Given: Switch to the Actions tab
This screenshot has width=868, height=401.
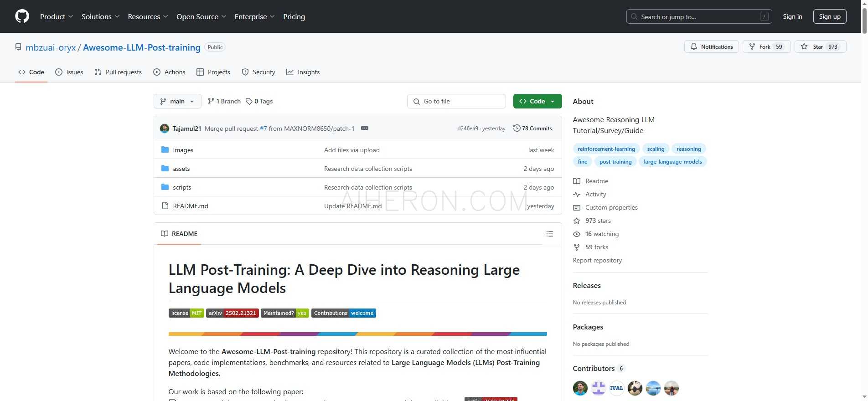Looking at the screenshot, I should [x=169, y=72].
